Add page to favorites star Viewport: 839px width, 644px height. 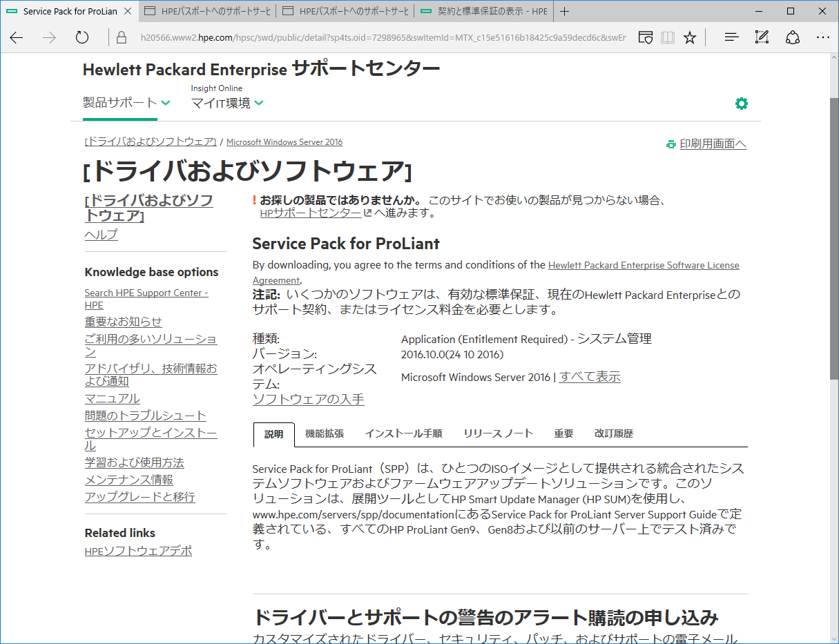coord(690,38)
